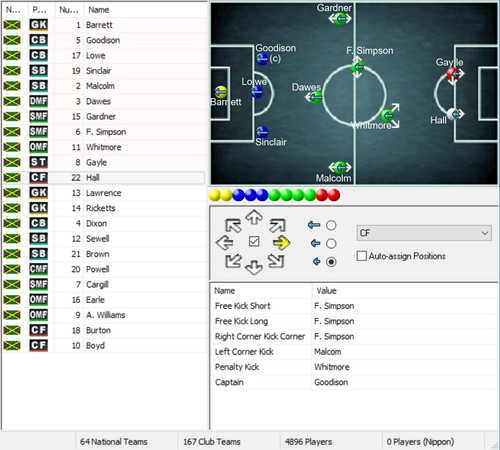Click the first yellow ball below pitch
Screen dimensions: 500x450
click(215, 195)
